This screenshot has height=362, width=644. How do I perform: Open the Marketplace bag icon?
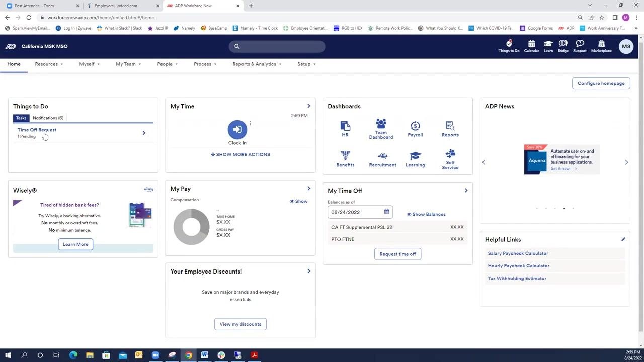pos(601,46)
